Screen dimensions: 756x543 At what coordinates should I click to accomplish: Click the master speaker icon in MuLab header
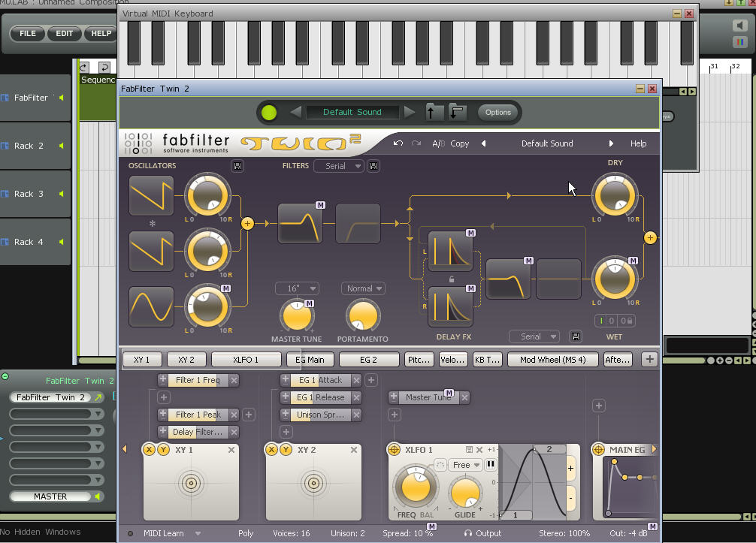[740, 26]
